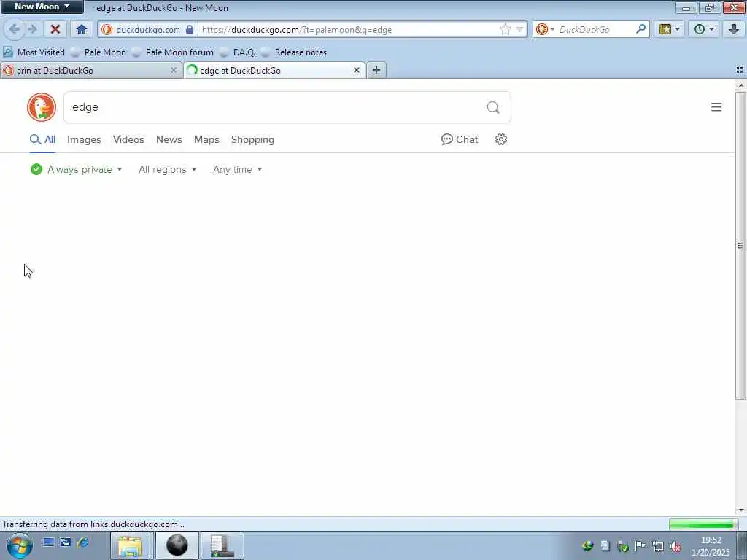Open the Release notes bookmark

pos(294,52)
